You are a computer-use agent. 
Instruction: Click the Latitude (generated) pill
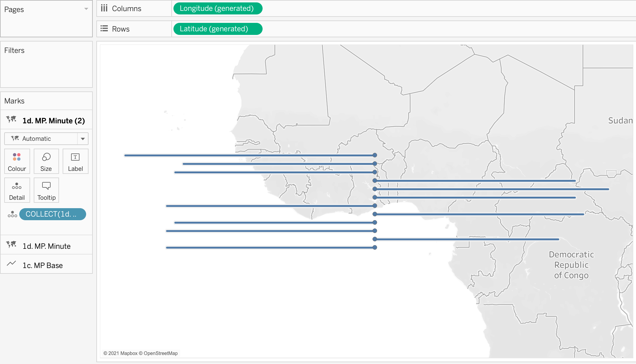217,29
